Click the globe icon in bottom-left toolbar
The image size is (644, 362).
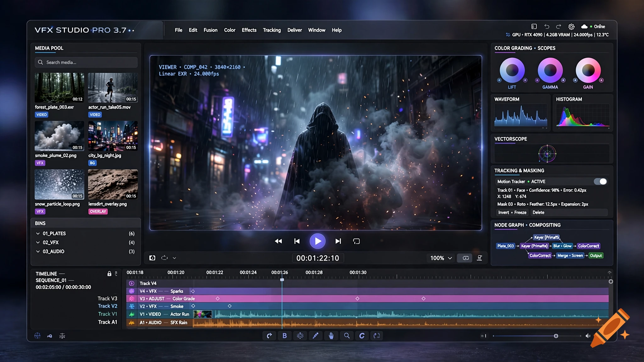(x=37, y=336)
